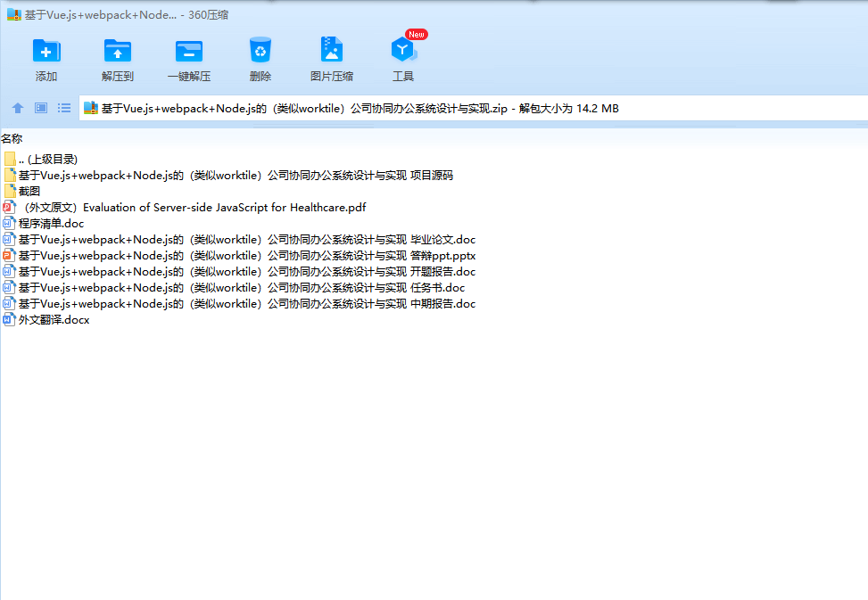
Task: Click the Word icon of 任务书.doc
Action: tap(9, 288)
